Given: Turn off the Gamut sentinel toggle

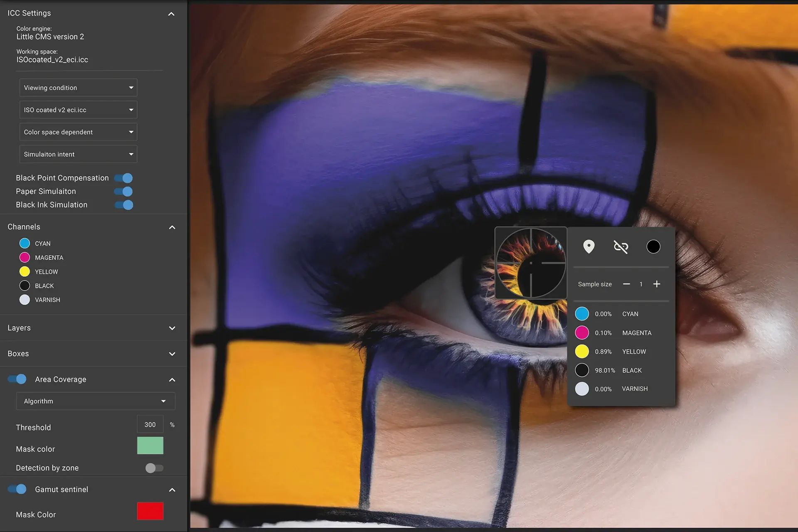Looking at the screenshot, I should pos(17,489).
